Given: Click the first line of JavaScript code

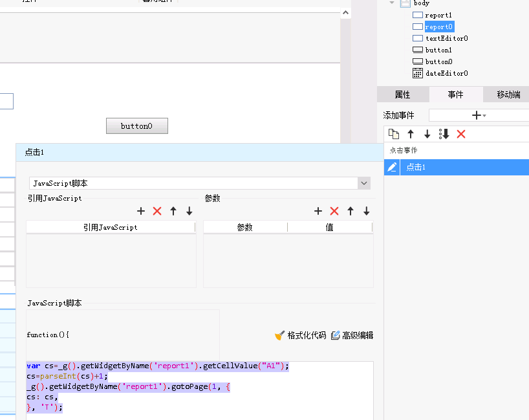Looking at the screenshot, I should click(158, 366).
